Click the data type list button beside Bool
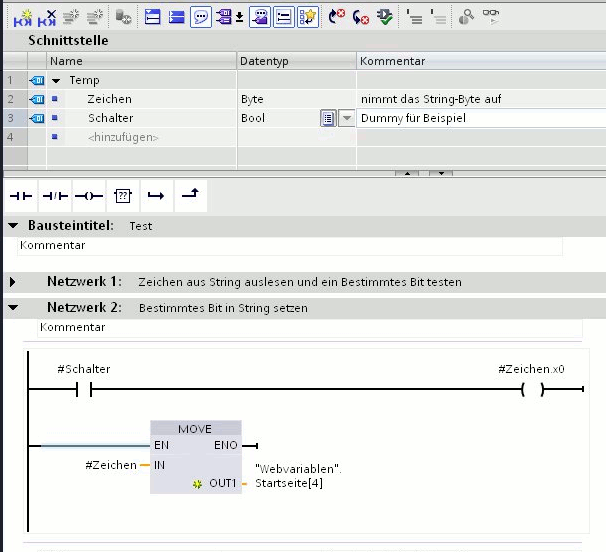 tap(328, 118)
